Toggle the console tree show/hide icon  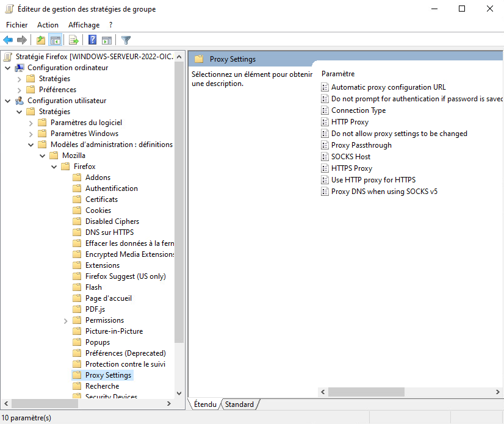coord(56,40)
